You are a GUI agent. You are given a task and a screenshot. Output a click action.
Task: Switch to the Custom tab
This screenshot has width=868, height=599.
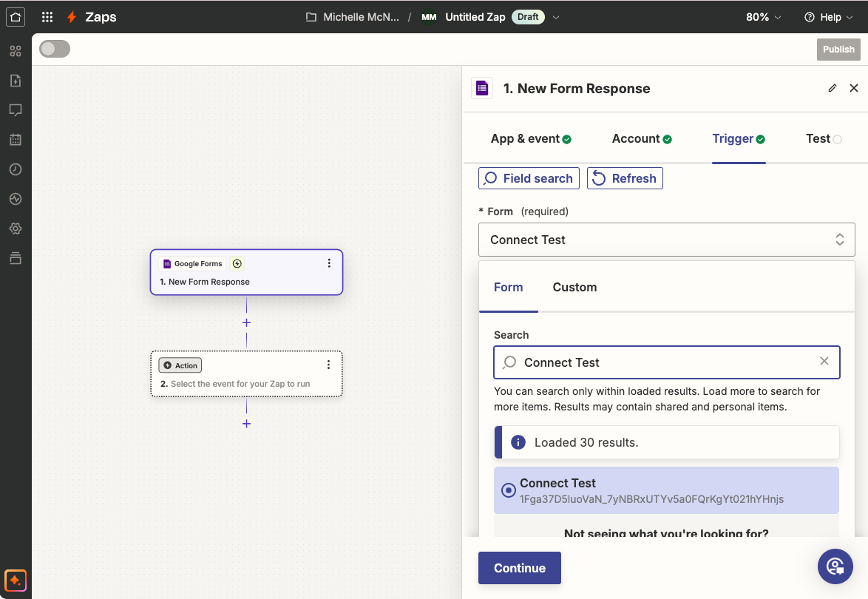pos(574,287)
